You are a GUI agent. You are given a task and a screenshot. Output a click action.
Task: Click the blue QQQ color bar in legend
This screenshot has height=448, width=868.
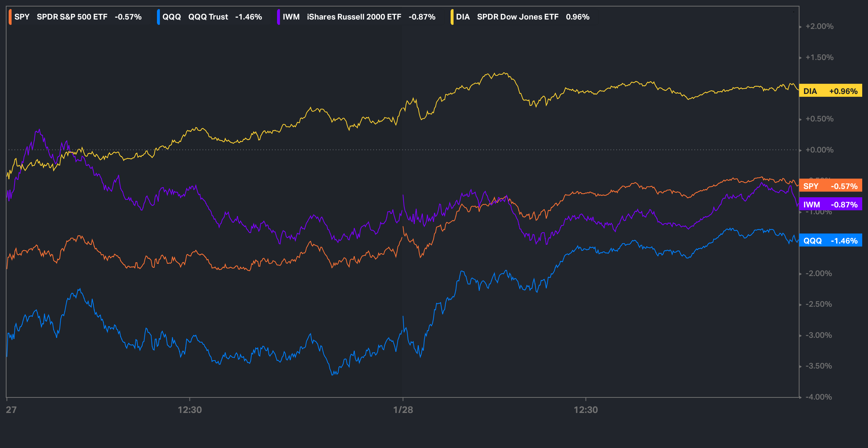(158, 17)
